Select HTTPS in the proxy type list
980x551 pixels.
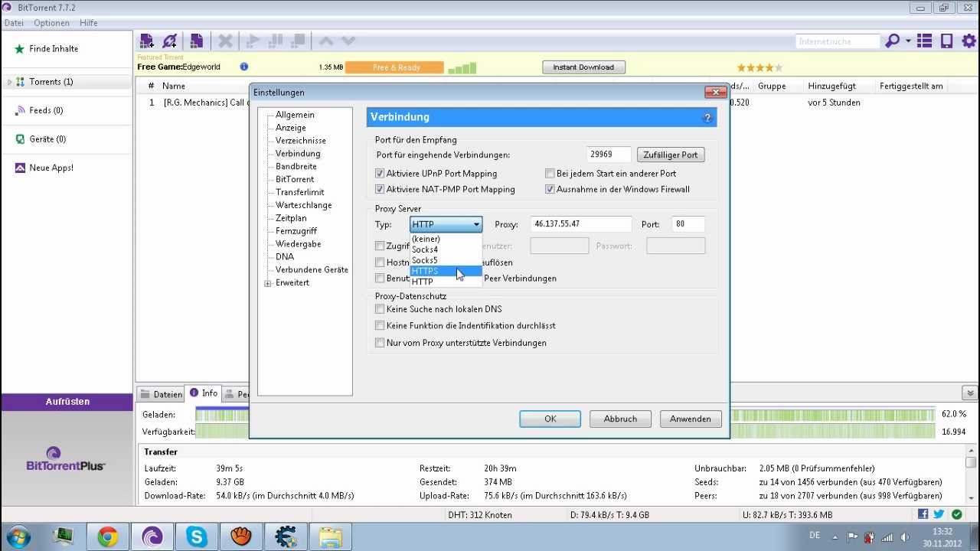[x=446, y=271]
